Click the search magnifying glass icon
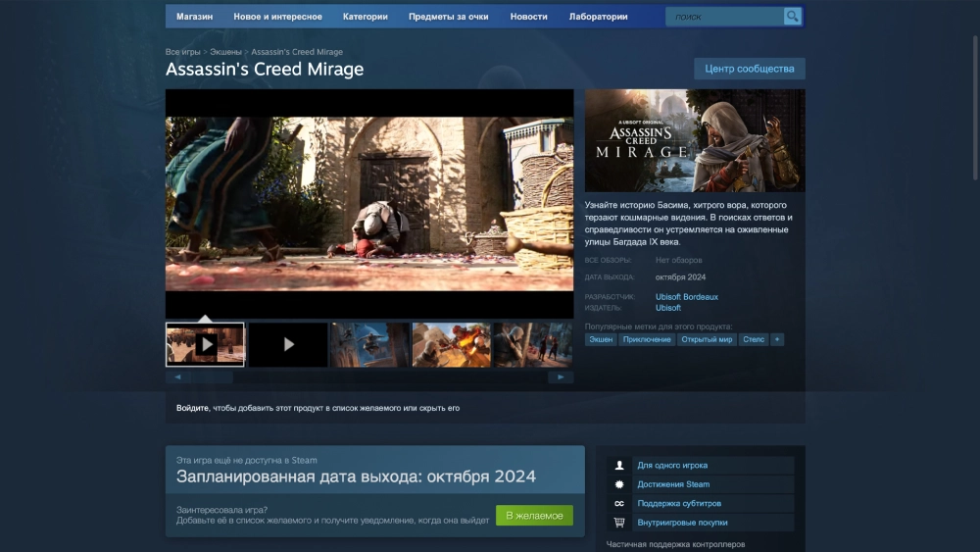The width and height of the screenshot is (980, 552). point(792,17)
